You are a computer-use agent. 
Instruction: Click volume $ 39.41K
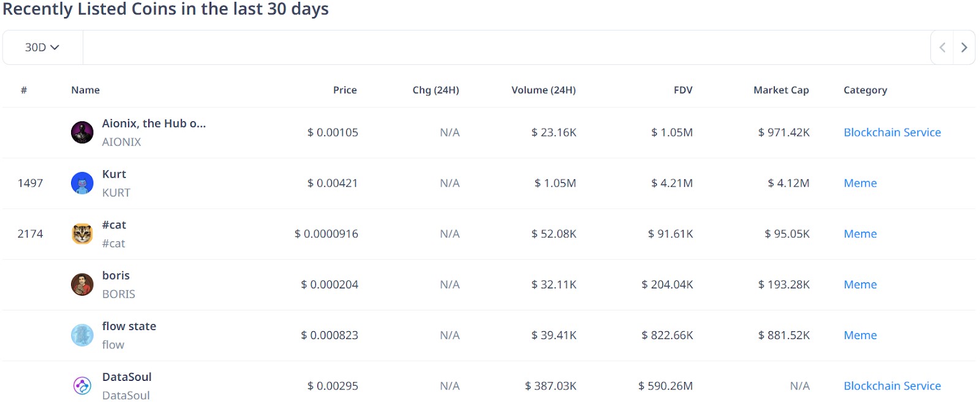(x=554, y=336)
